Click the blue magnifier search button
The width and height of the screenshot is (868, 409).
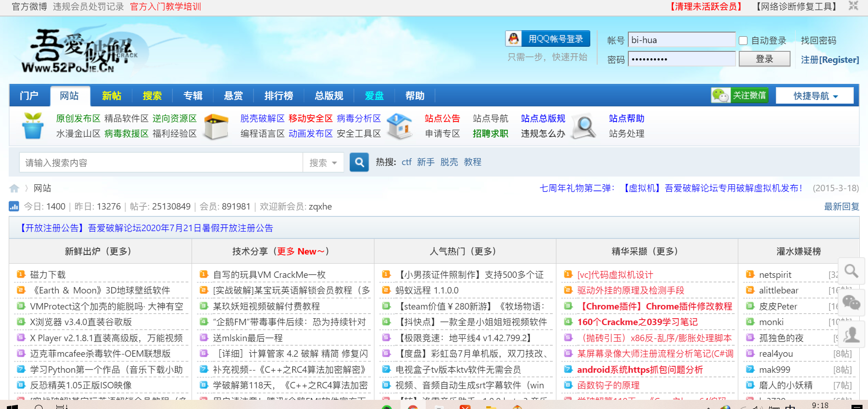click(x=359, y=162)
